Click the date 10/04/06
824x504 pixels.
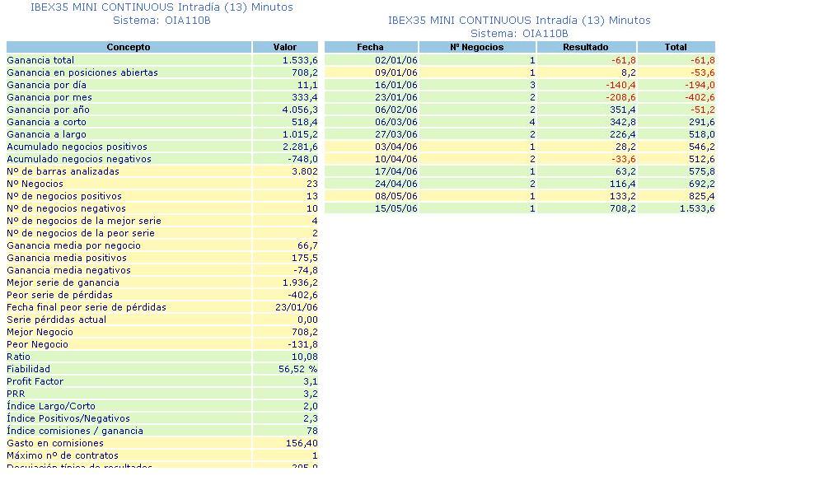click(396, 159)
